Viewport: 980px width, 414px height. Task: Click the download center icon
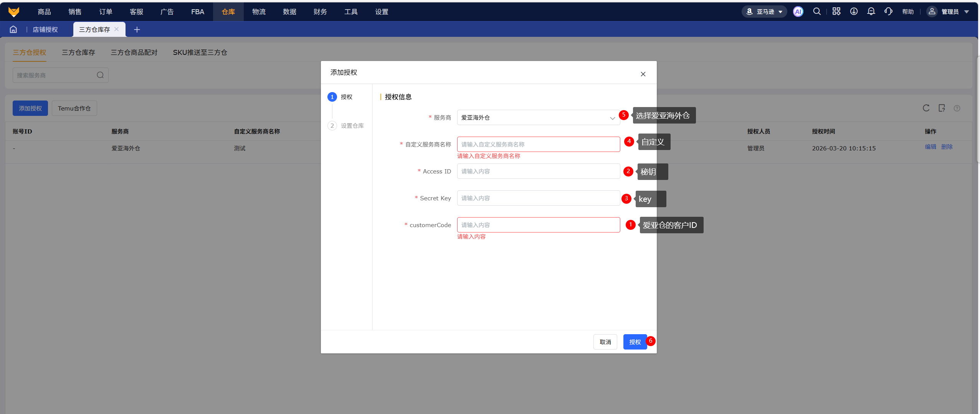click(x=854, y=12)
